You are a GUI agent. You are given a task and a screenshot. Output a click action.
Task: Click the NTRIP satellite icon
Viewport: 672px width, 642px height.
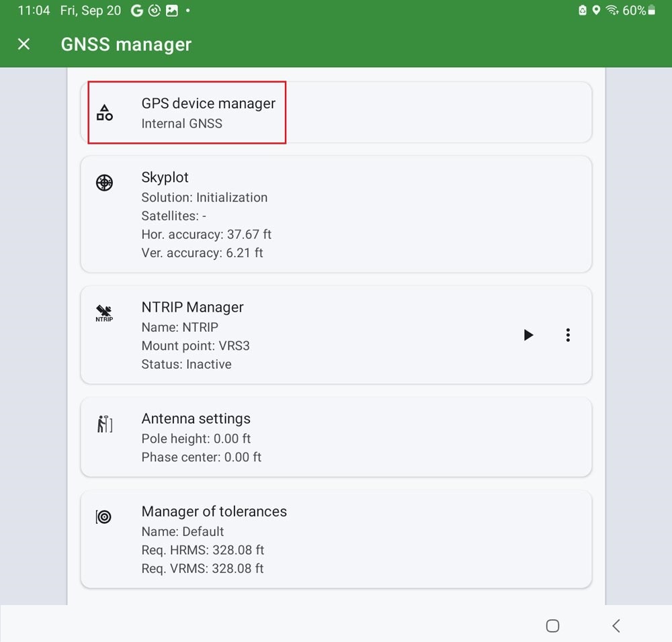coord(104,313)
